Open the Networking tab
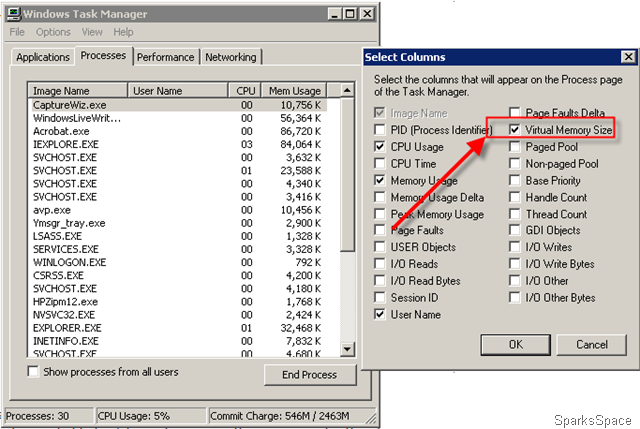The height and width of the screenshot is (429, 640). (x=231, y=57)
